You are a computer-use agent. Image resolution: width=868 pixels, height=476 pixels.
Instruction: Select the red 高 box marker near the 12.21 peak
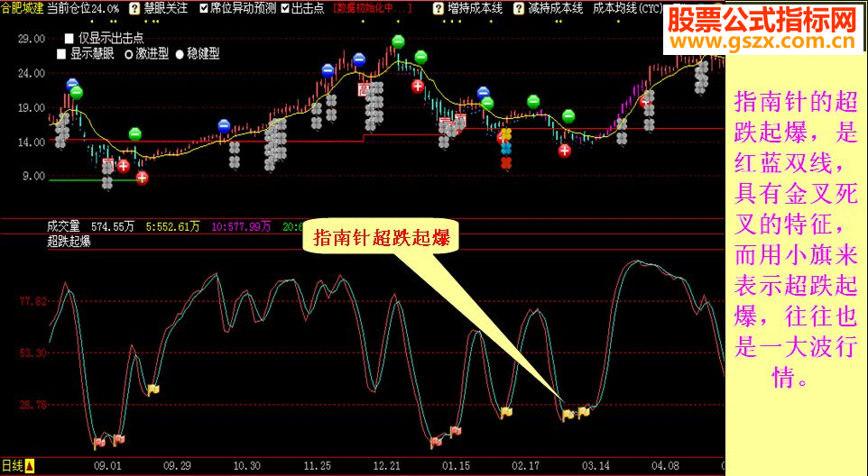pyautogui.click(x=365, y=89)
